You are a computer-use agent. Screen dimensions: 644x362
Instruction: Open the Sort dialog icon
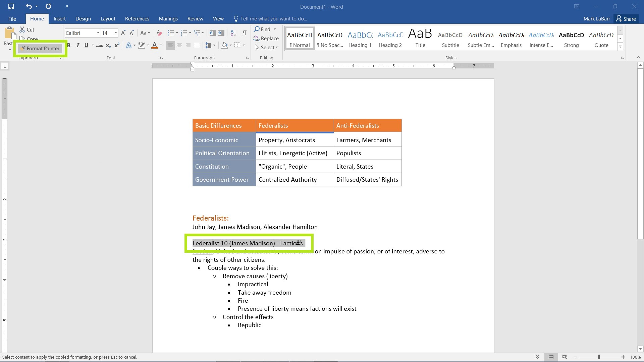[x=233, y=33]
